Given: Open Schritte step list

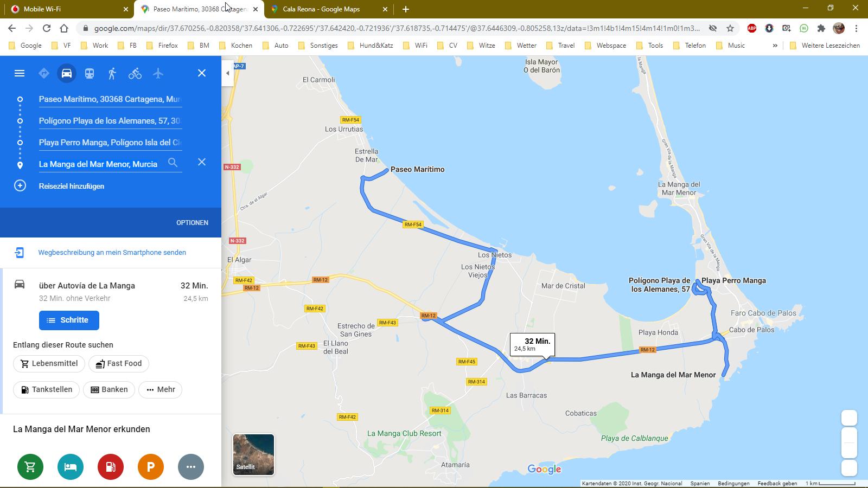Looking at the screenshot, I should (69, 320).
